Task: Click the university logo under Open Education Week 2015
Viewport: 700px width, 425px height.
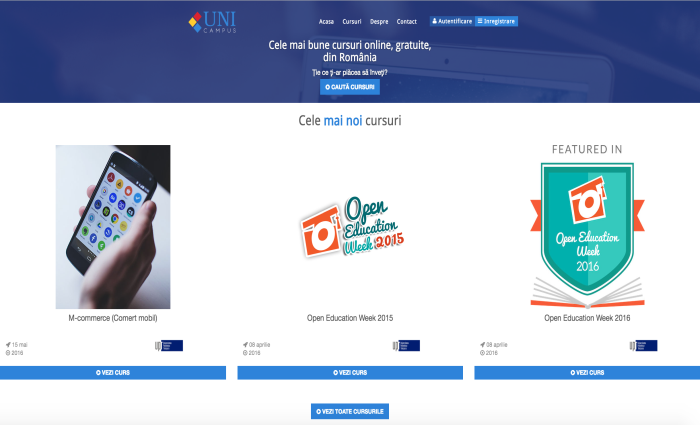Action: (406, 346)
